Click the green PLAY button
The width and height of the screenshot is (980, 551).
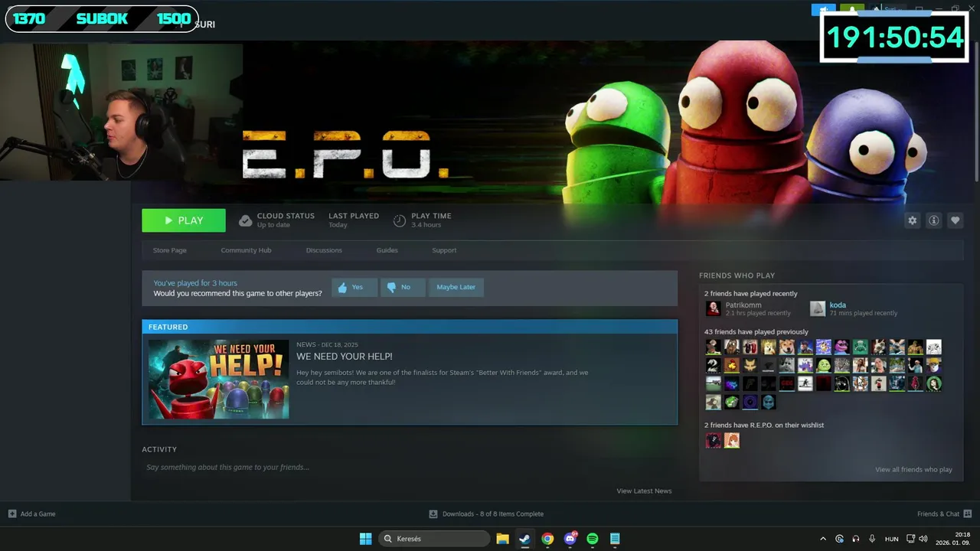[184, 220]
